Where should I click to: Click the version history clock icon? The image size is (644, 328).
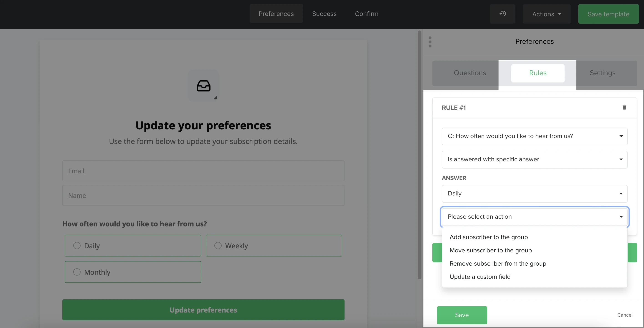coord(502,14)
